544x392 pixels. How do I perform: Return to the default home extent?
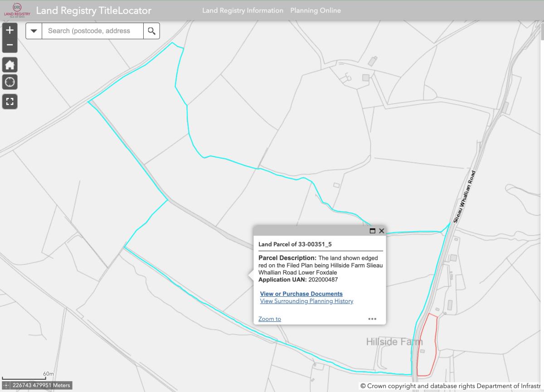[10, 65]
